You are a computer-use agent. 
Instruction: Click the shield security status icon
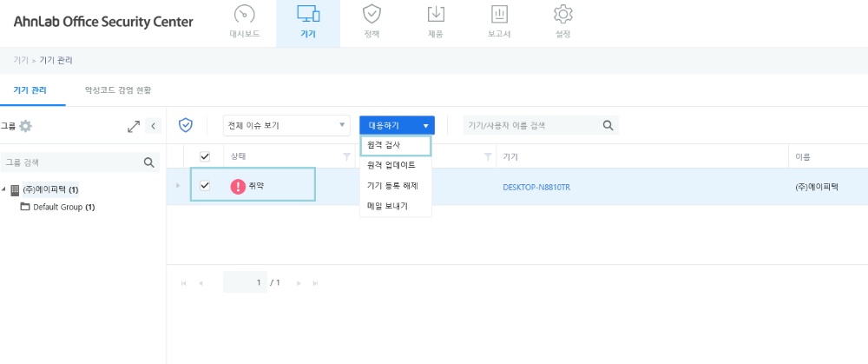tap(186, 125)
